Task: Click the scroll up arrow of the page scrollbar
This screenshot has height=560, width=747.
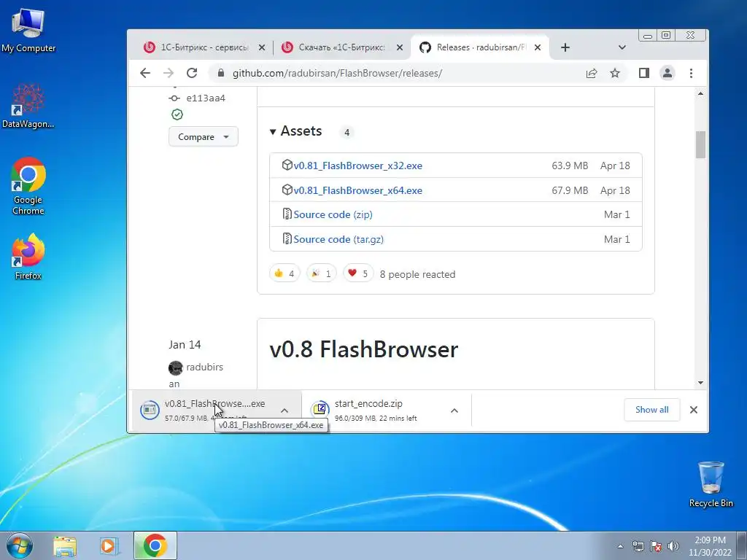Action: click(x=700, y=94)
